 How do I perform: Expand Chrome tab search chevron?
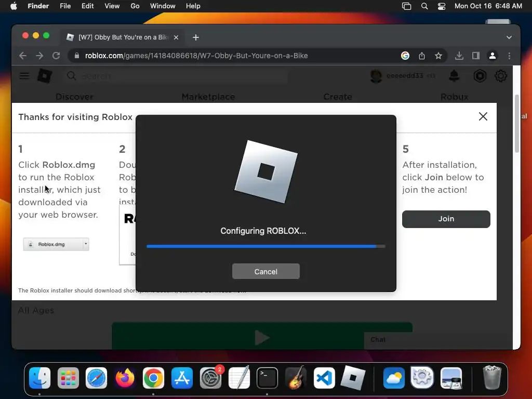509,37
